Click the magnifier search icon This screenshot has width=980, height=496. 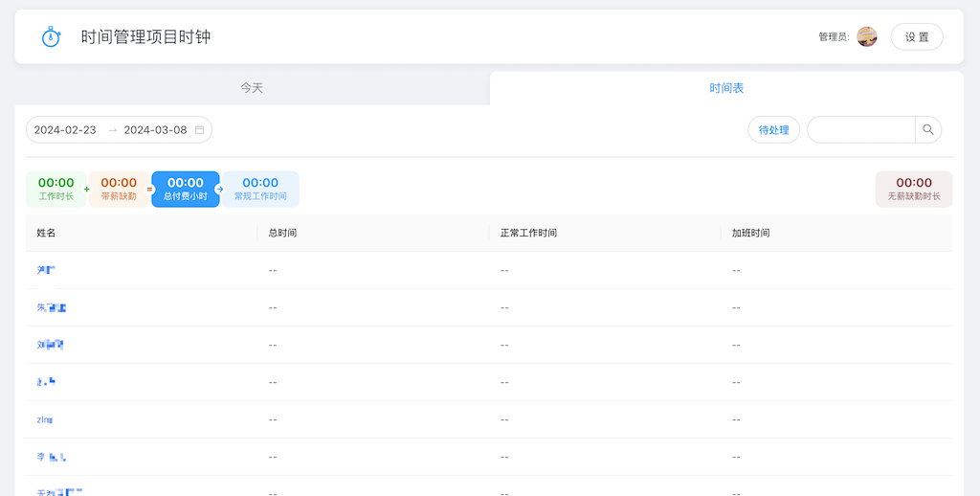(928, 130)
